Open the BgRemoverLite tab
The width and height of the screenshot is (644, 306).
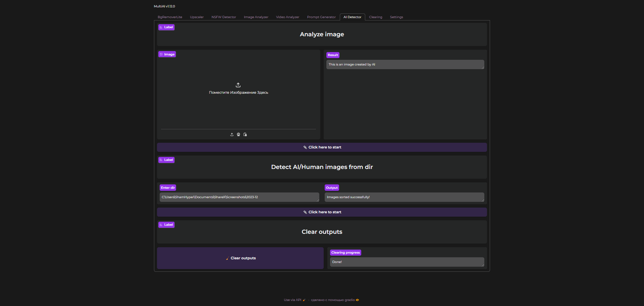click(x=170, y=17)
